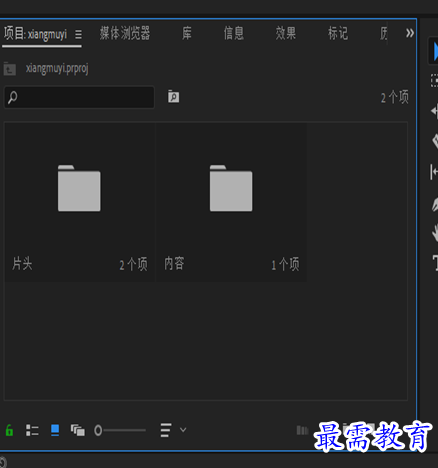Switch to the 库 tab

(187, 33)
